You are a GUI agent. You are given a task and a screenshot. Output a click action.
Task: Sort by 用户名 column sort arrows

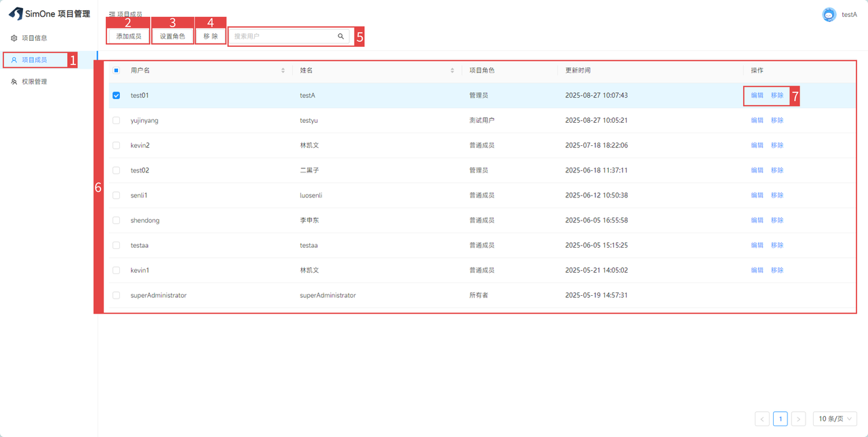tap(283, 71)
